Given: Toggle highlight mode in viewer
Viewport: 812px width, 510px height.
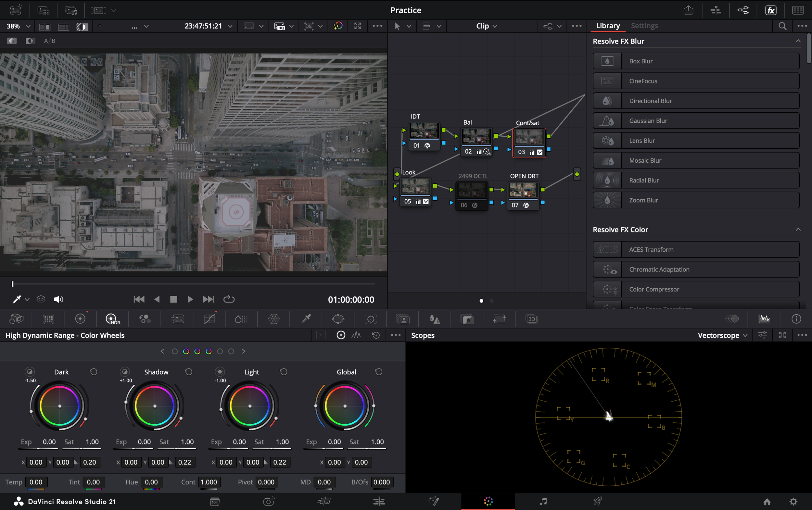Looking at the screenshot, I should coord(82,27).
